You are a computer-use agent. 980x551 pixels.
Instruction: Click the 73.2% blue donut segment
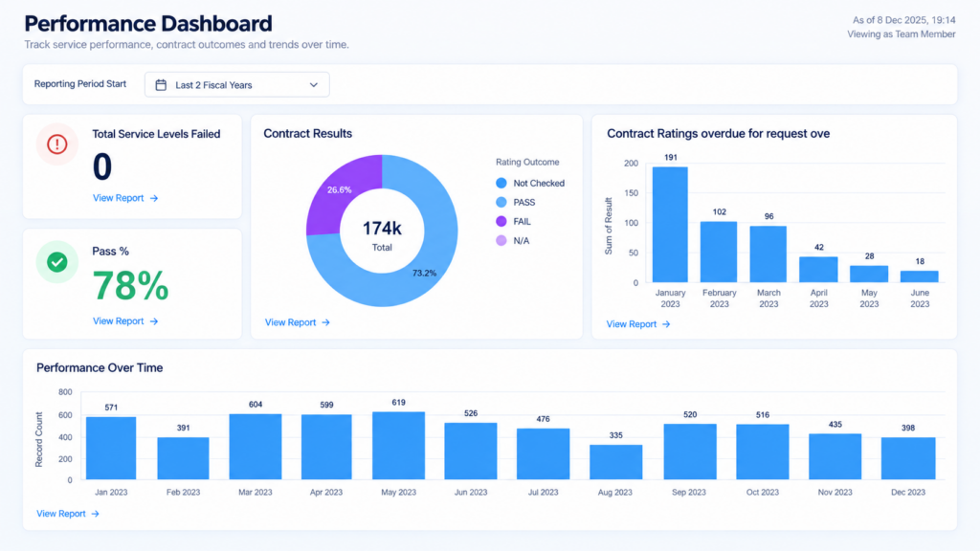point(424,273)
